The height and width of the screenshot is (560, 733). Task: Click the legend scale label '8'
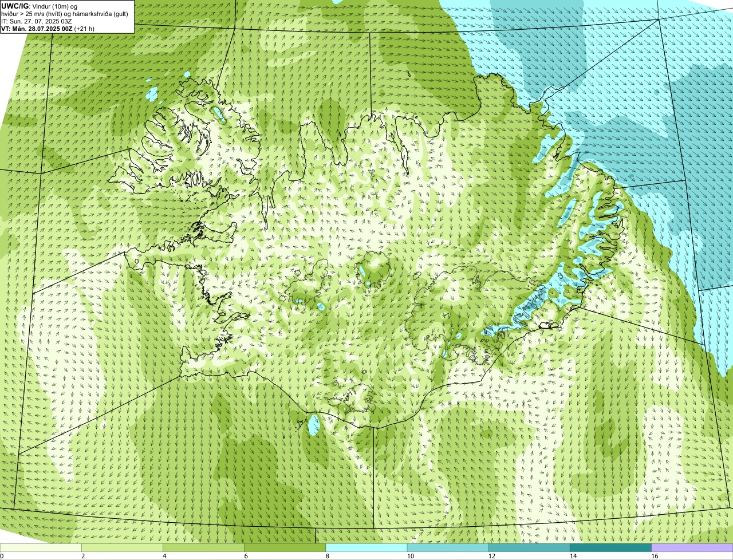[328, 556]
